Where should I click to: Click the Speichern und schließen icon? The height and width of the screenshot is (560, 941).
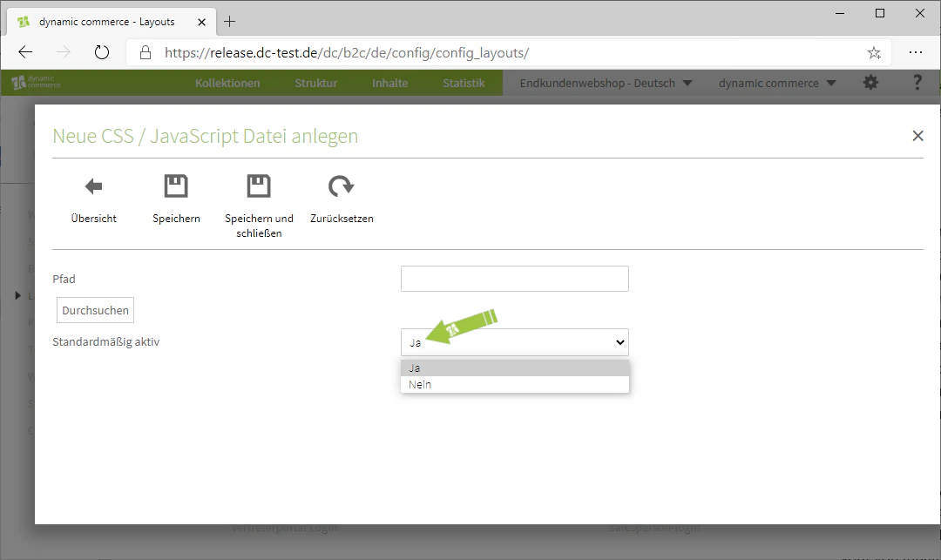click(259, 186)
